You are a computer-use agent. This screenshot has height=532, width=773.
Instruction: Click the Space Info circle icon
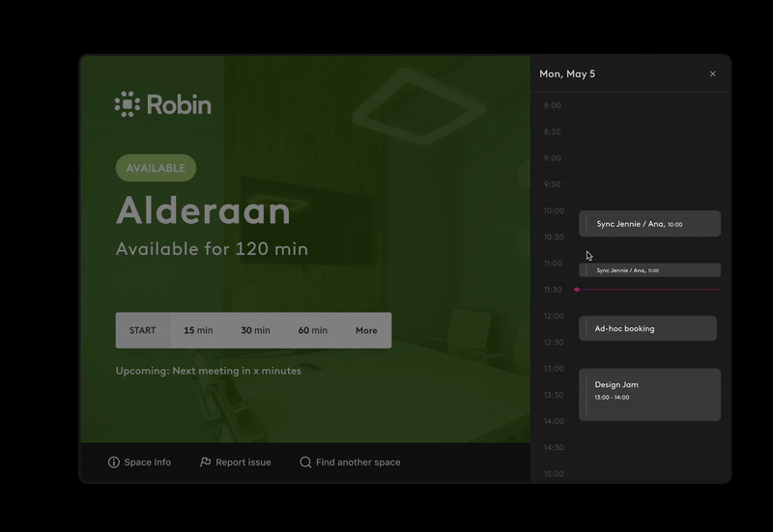tap(114, 462)
